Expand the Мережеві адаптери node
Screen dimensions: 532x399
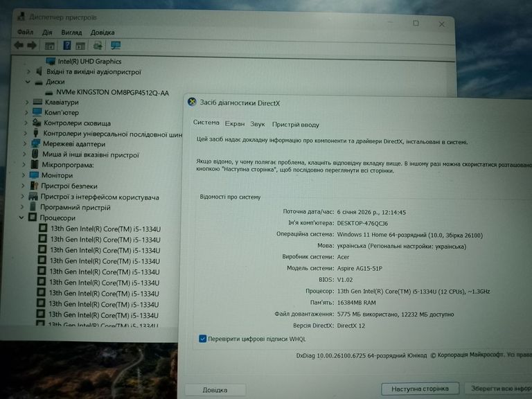pyautogui.click(x=24, y=144)
